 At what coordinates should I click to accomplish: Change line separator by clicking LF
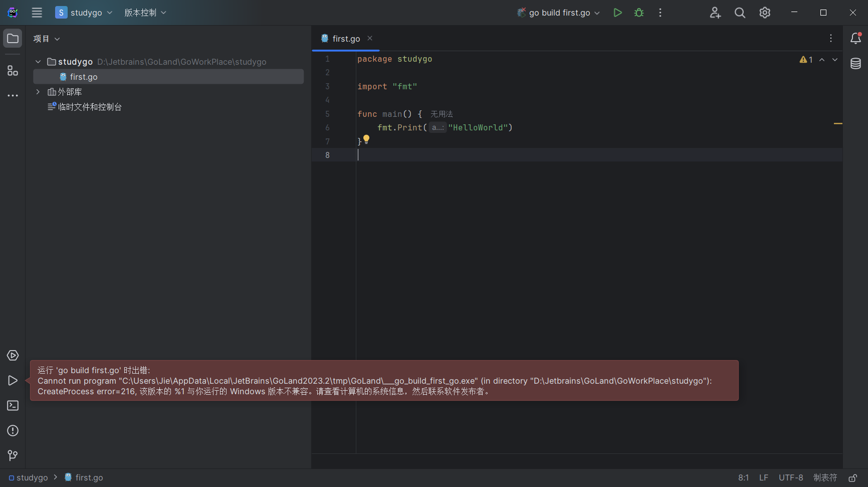coord(763,477)
